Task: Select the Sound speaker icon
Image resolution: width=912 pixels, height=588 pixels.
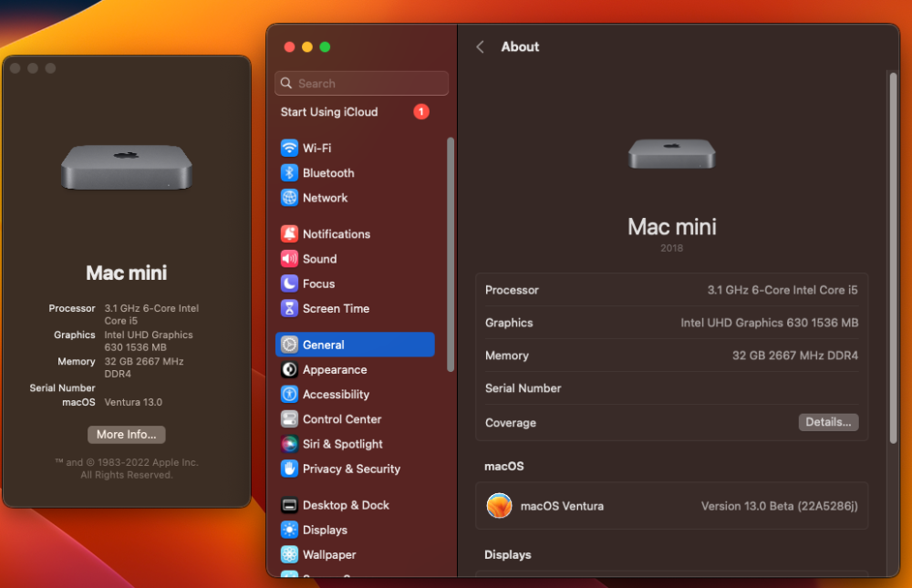Action: [289, 259]
